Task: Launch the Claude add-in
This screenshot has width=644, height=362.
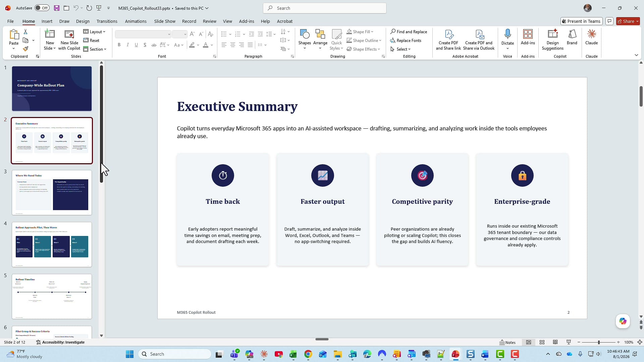Action: coord(591,37)
